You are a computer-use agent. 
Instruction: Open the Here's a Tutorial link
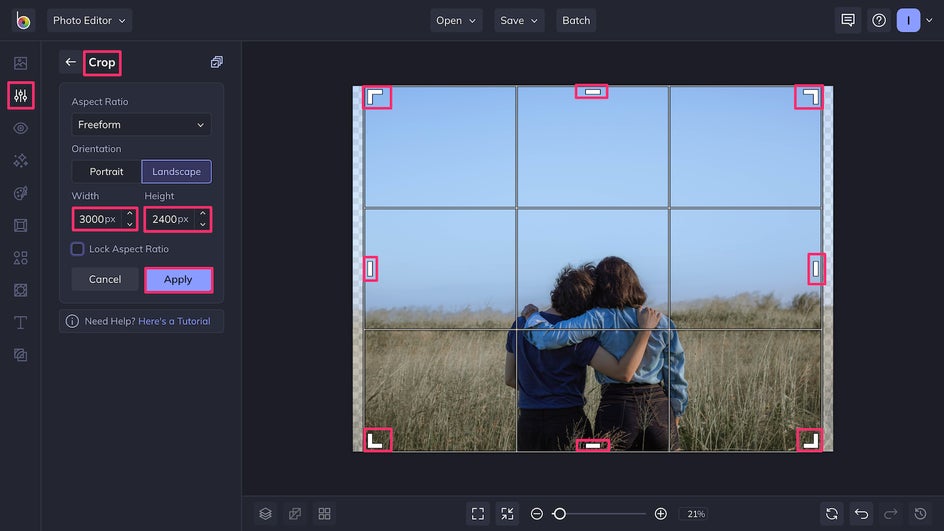coord(174,321)
